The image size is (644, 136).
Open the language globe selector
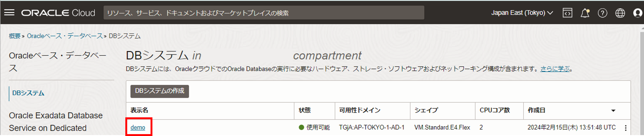[620, 13]
